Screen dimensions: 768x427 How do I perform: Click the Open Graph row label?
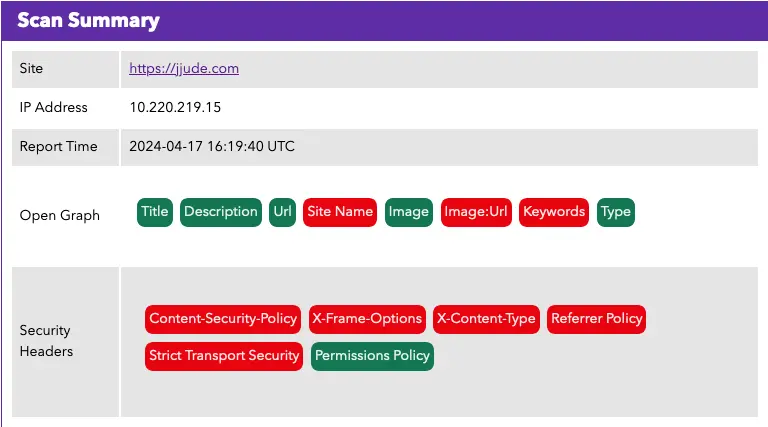point(60,215)
